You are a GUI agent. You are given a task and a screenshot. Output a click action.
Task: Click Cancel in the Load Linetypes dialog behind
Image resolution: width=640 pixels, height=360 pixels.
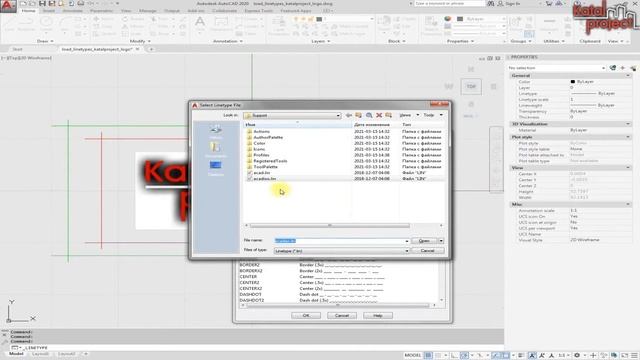tap(342, 316)
